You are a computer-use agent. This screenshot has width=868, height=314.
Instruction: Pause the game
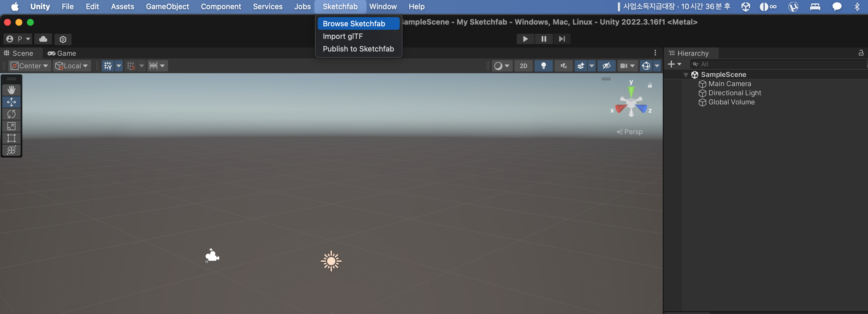(544, 39)
